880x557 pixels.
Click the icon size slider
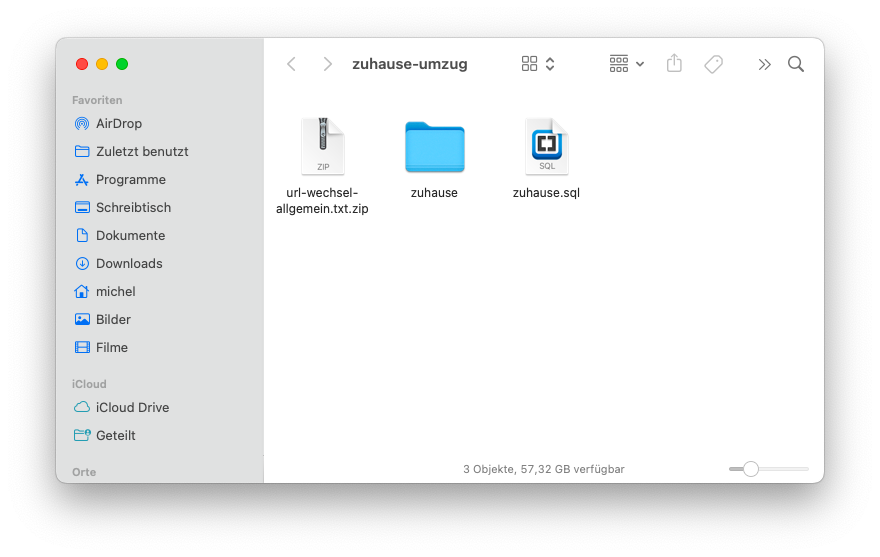click(x=768, y=469)
